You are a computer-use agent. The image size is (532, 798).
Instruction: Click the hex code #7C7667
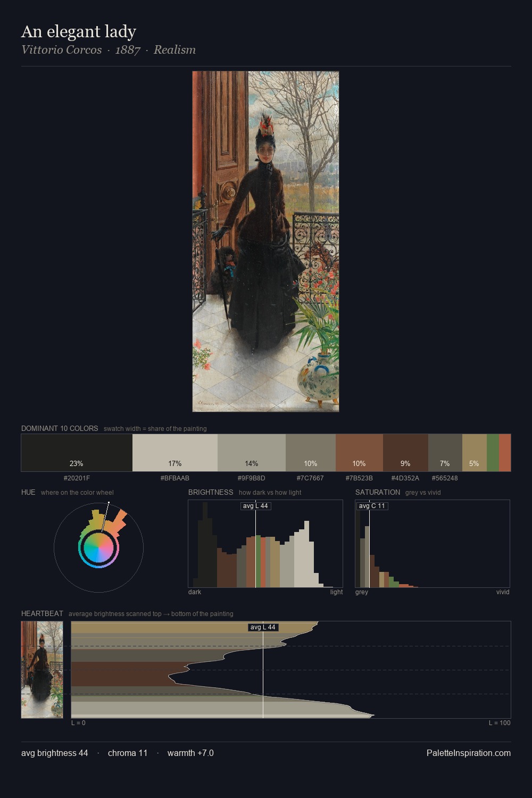[x=310, y=478]
